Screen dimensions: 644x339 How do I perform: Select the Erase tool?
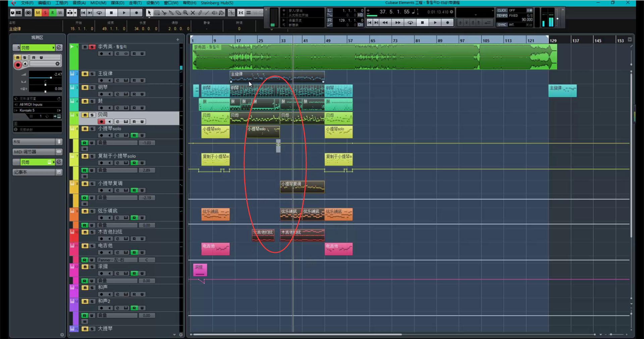click(178, 13)
